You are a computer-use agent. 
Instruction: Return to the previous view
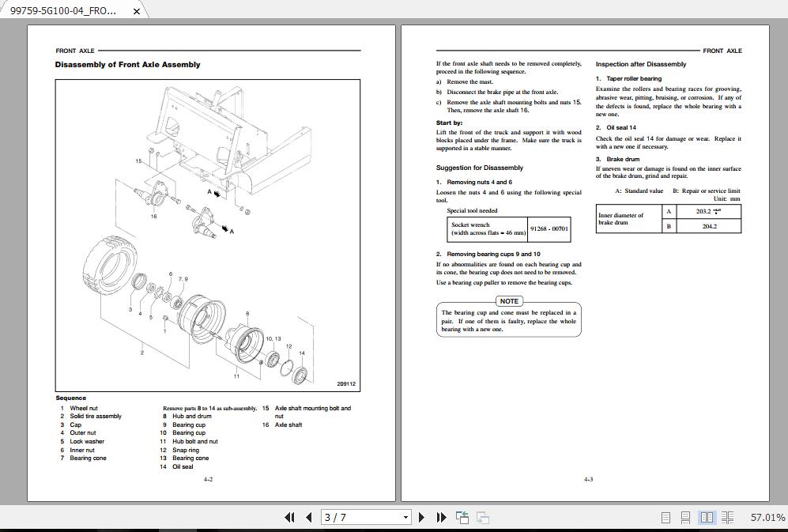click(462, 517)
